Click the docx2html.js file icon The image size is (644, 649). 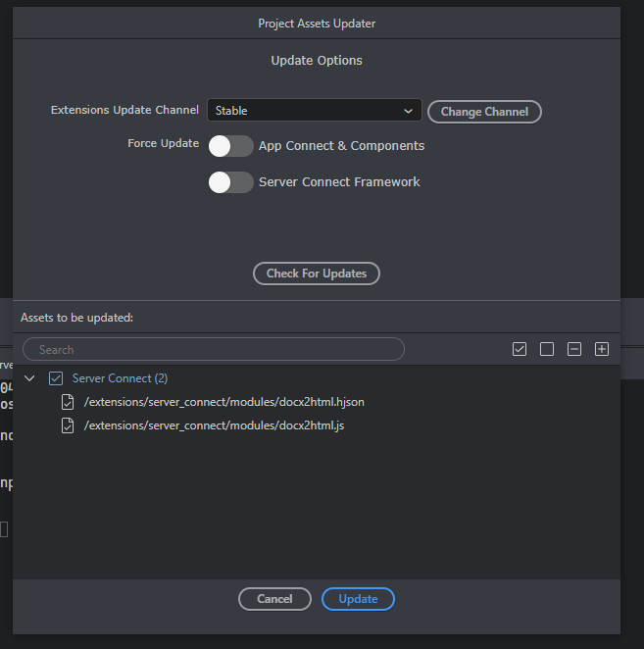68,425
